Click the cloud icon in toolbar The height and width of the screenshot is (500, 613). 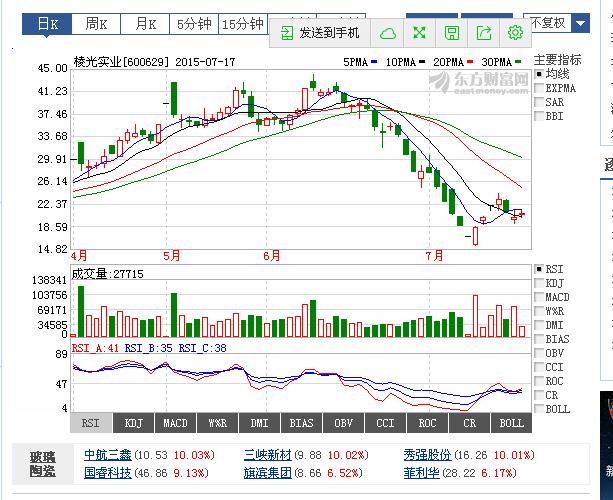click(388, 33)
